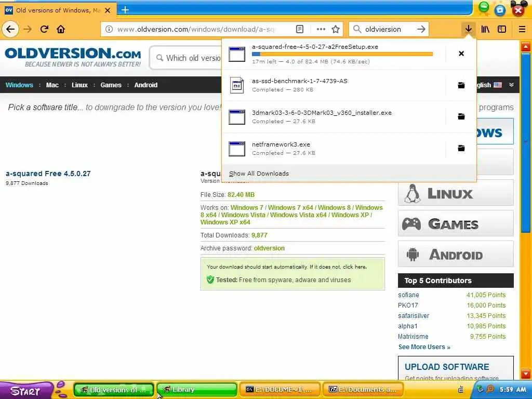Toggle reader view icon
The height and width of the screenshot is (399, 532).
point(300,29)
